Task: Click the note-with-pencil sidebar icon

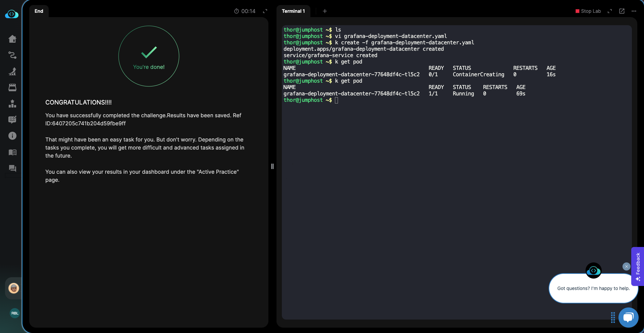Action: [12, 120]
